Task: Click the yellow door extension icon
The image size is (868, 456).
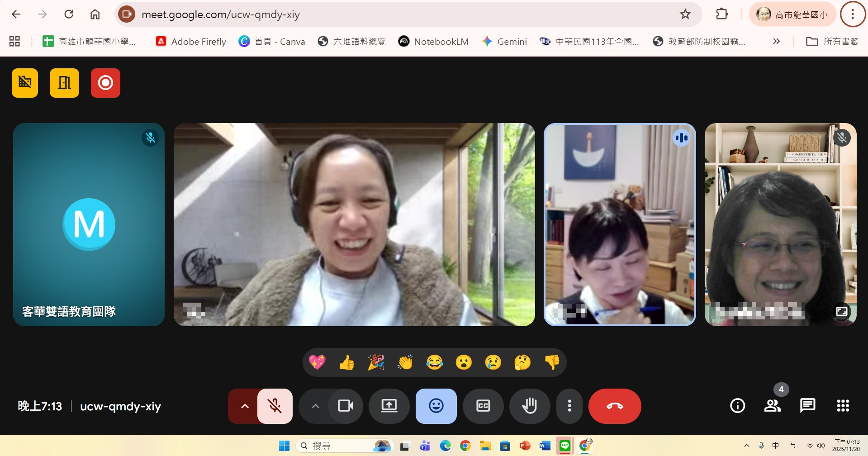Action: 64,83
